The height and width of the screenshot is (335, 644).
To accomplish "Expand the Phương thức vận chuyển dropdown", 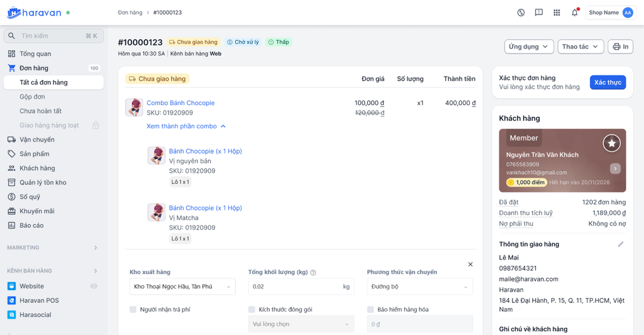I will (419, 287).
